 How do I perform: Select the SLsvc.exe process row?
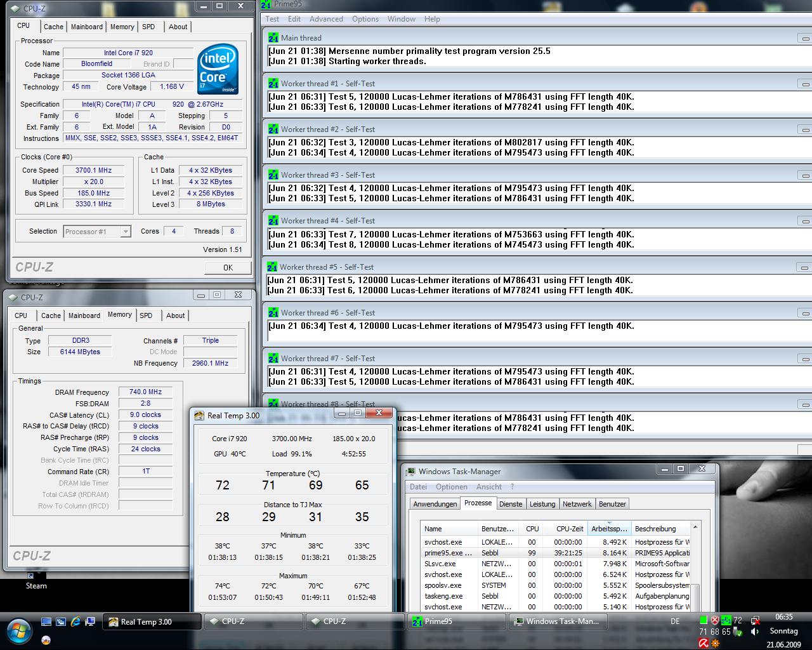(x=556, y=564)
